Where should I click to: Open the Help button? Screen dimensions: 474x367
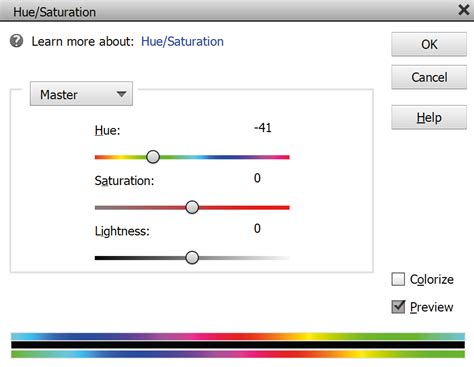429,117
